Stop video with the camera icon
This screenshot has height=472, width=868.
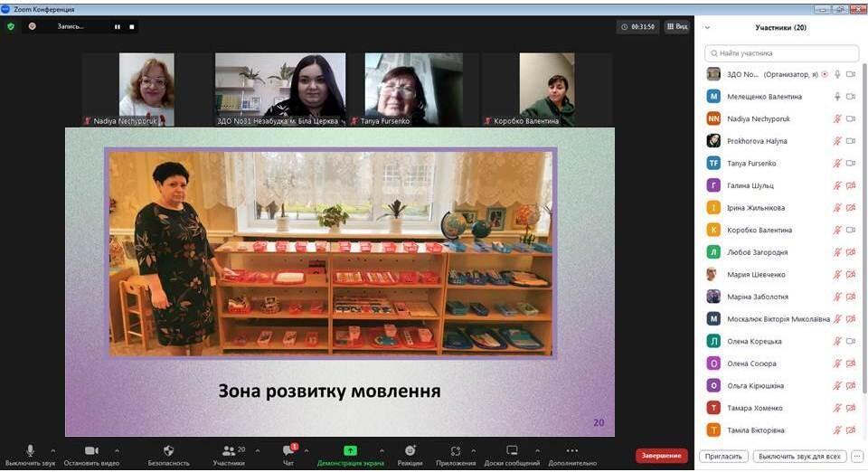91,450
